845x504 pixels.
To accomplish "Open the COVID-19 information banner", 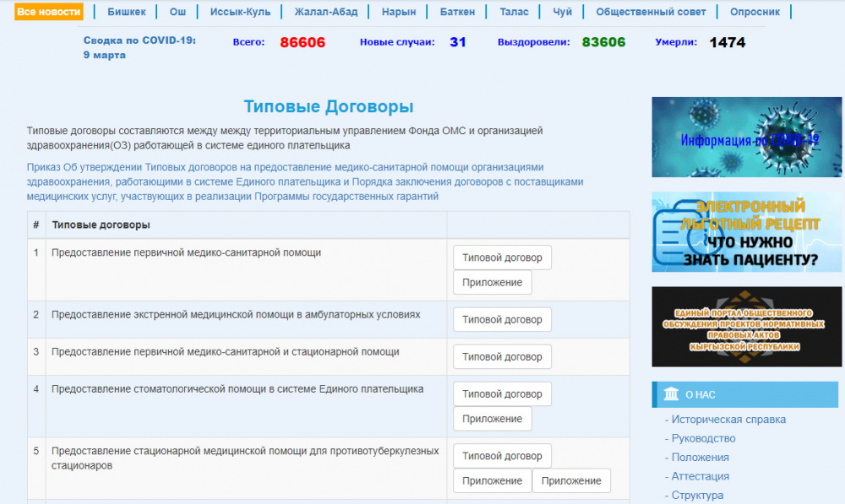I will (x=746, y=138).
